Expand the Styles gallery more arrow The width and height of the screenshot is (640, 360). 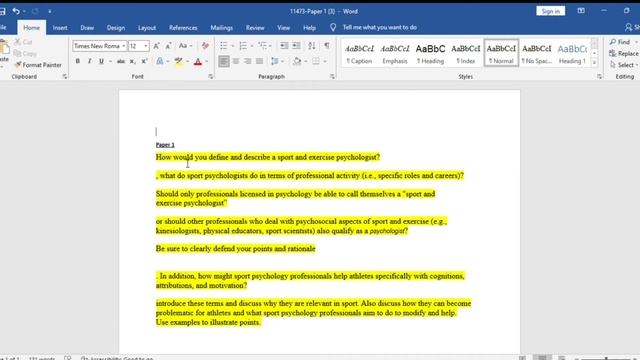tap(594, 63)
